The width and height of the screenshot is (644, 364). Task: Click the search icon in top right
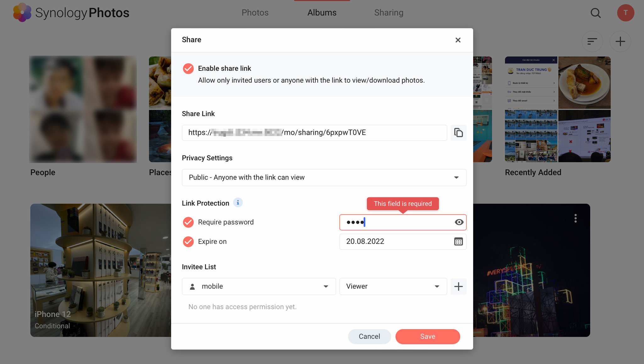[597, 12]
